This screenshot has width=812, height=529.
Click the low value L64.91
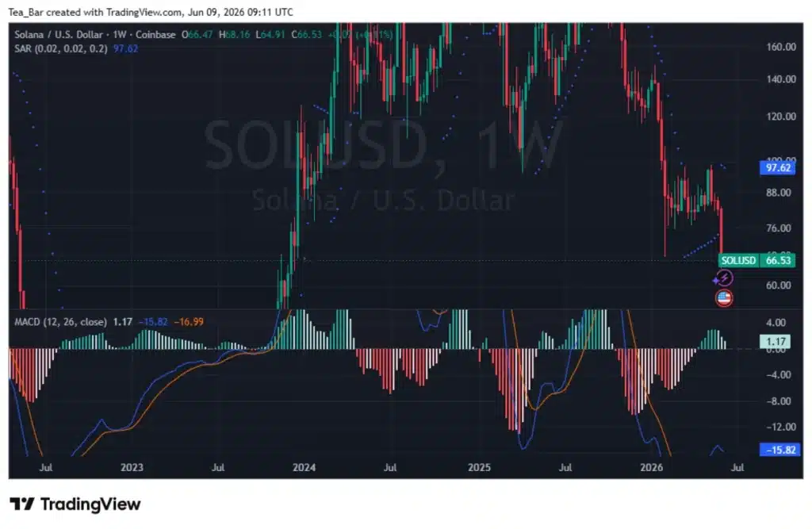point(270,35)
